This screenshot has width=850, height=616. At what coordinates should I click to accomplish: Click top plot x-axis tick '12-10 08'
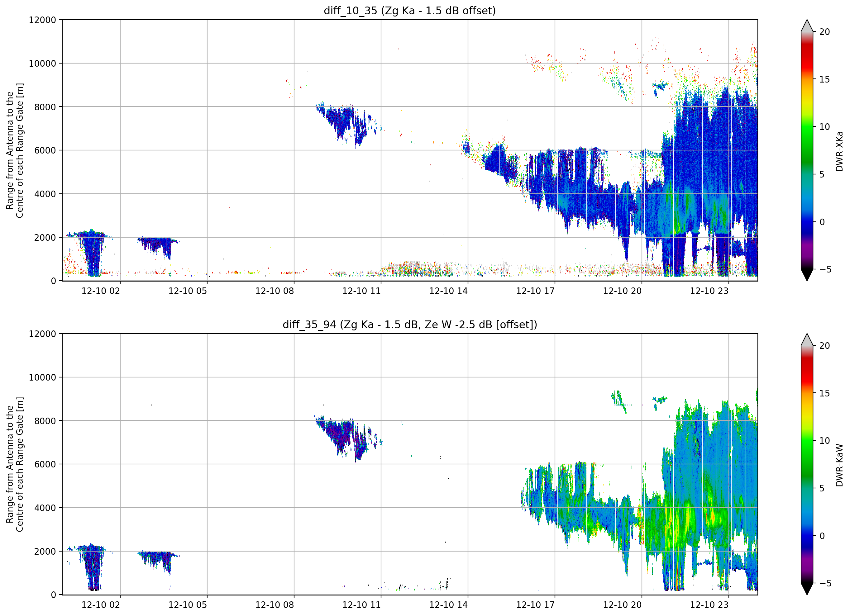(275, 291)
